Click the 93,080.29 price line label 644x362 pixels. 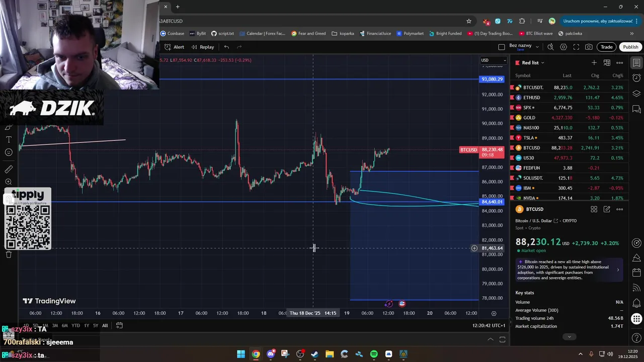coord(492,79)
